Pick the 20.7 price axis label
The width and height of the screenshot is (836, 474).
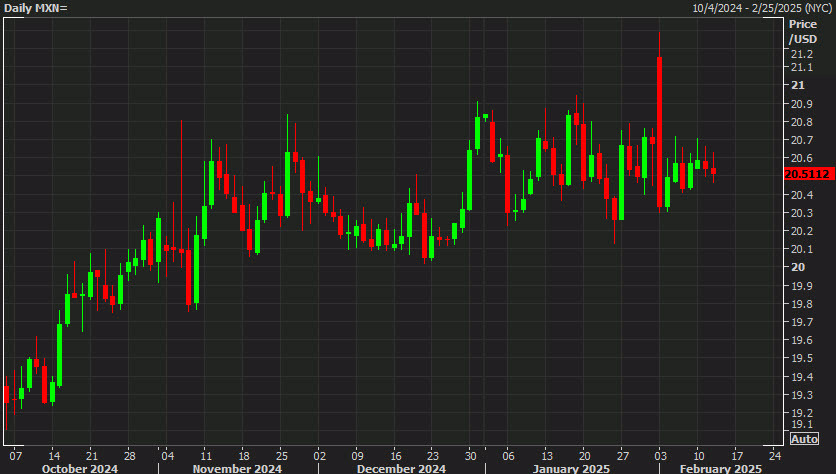(x=802, y=140)
